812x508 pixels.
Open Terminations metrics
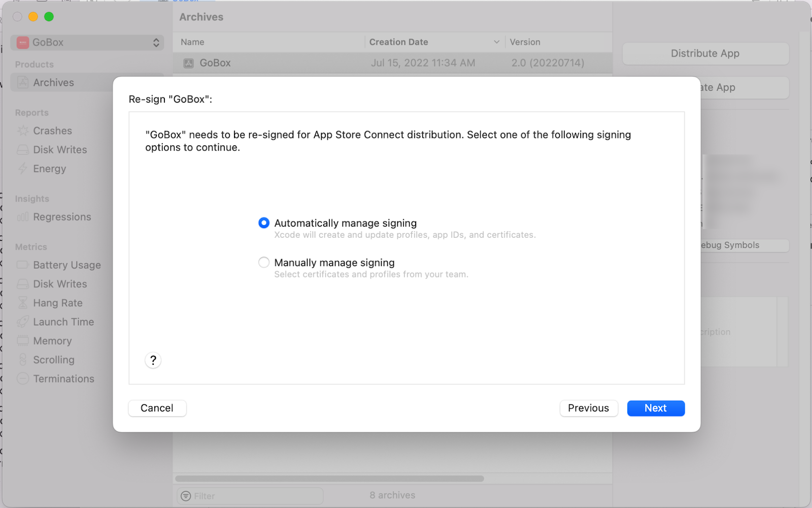coord(63,379)
